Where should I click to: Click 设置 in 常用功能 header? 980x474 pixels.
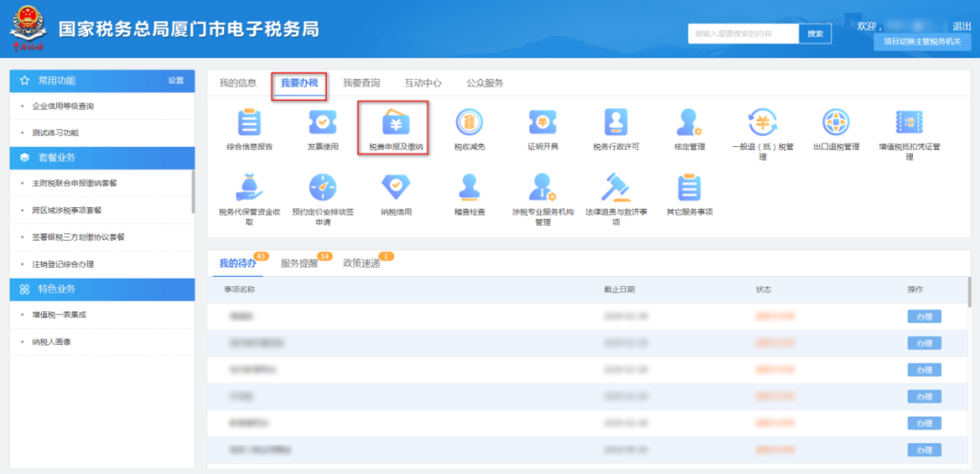click(175, 80)
